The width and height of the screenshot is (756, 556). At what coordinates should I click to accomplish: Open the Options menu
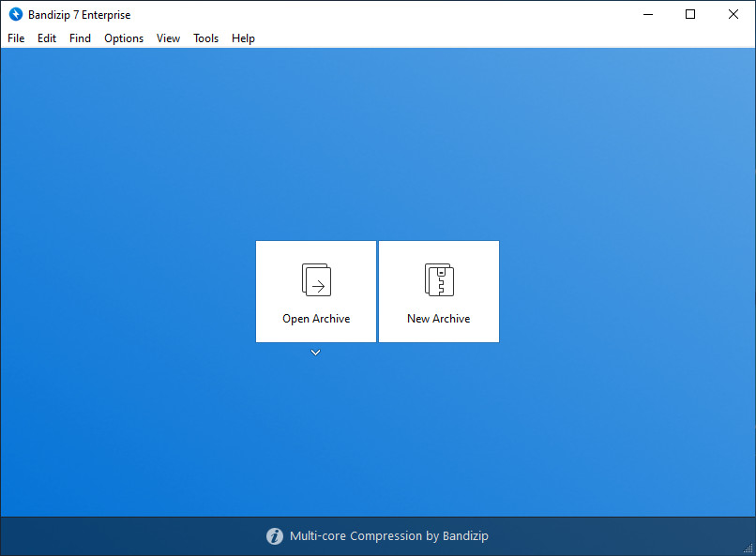(x=124, y=38)
